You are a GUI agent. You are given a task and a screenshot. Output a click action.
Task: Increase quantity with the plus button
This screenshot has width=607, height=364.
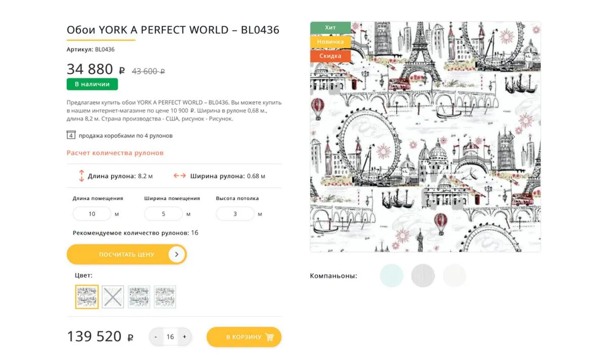(x=184, y=337)
